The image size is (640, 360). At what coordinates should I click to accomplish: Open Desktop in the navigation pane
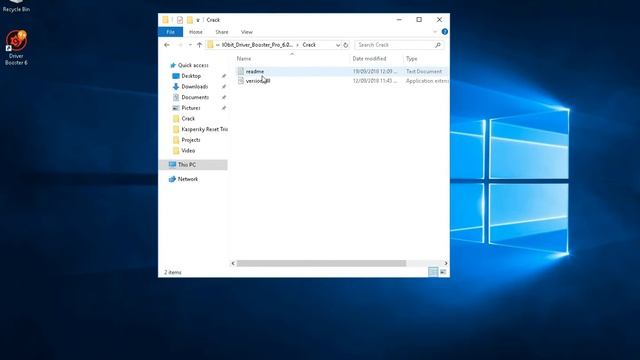pos(191,76)
